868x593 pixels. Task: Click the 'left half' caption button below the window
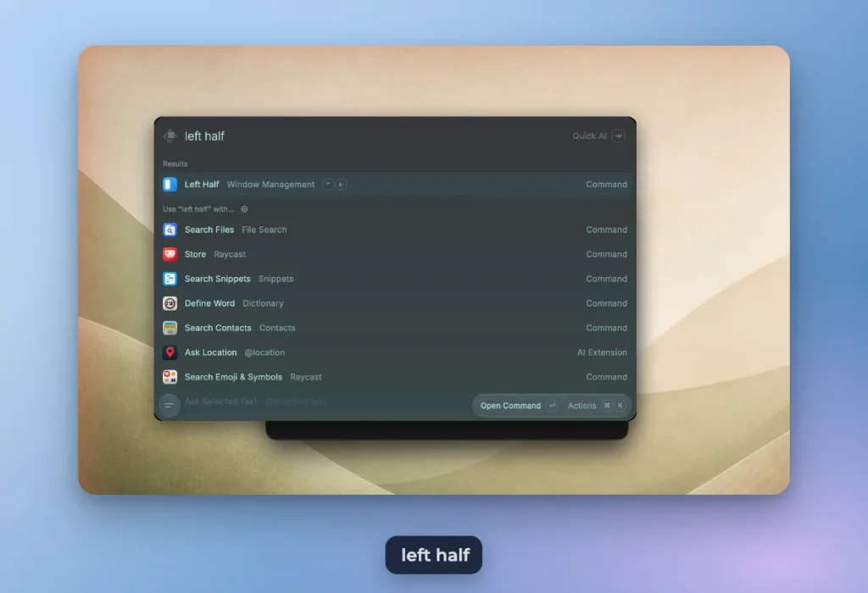[434, 555]
